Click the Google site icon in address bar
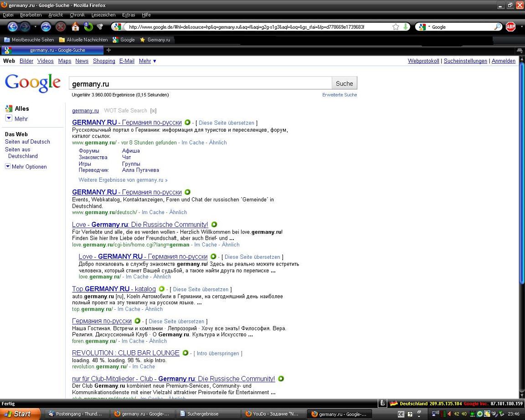This screenshot has height=420, width=525. click(x=117, y=27)
